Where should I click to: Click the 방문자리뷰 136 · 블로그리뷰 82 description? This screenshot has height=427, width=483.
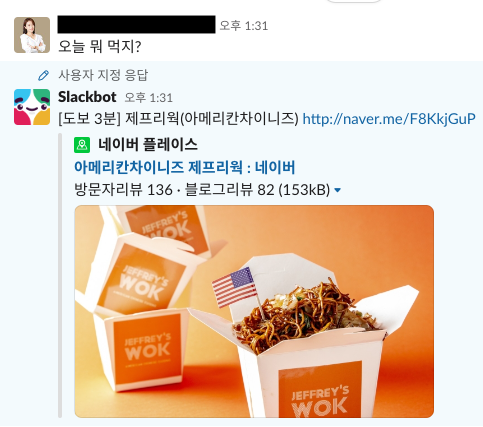[202, 190]
